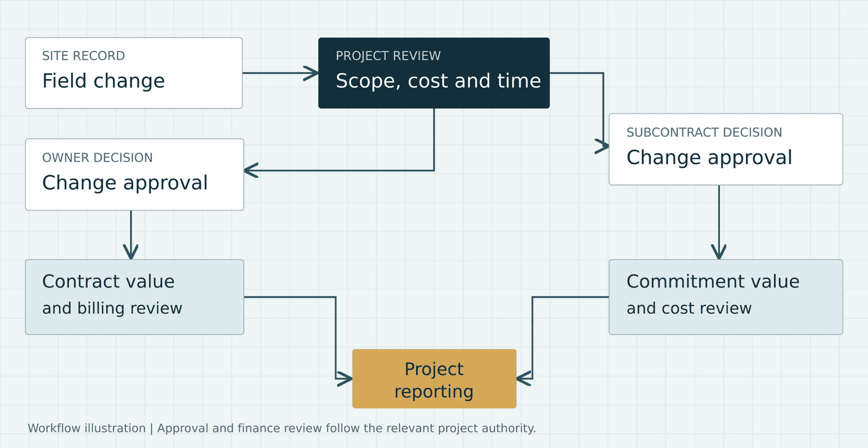Click the Commitment value and cost review box
This screenshot has height=448, width=868.
coord(726,297)
